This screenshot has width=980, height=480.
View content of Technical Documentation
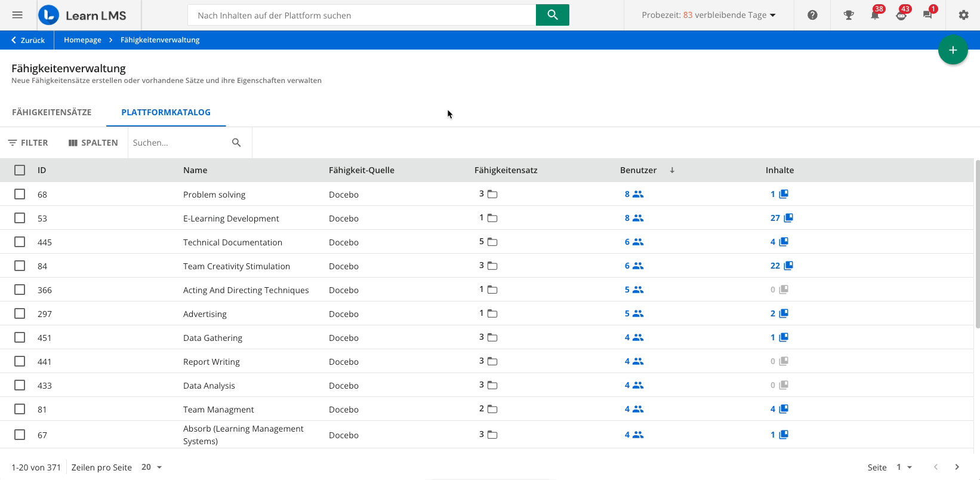point(779,242)
